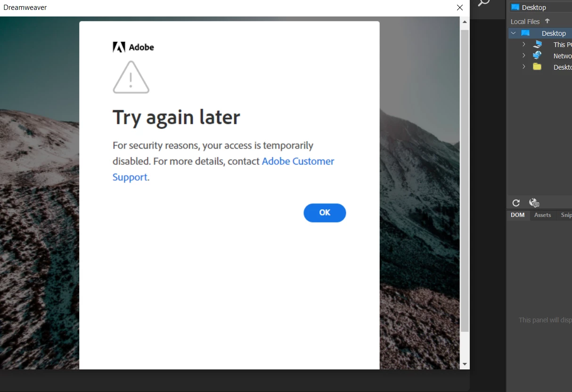Expand the This PC tree node

[x=523, y=44]
